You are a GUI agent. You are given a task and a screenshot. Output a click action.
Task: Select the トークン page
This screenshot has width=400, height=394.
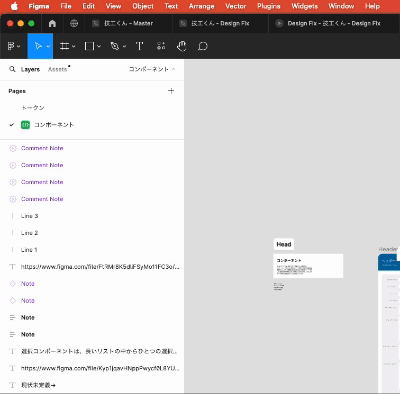[92, 108]
